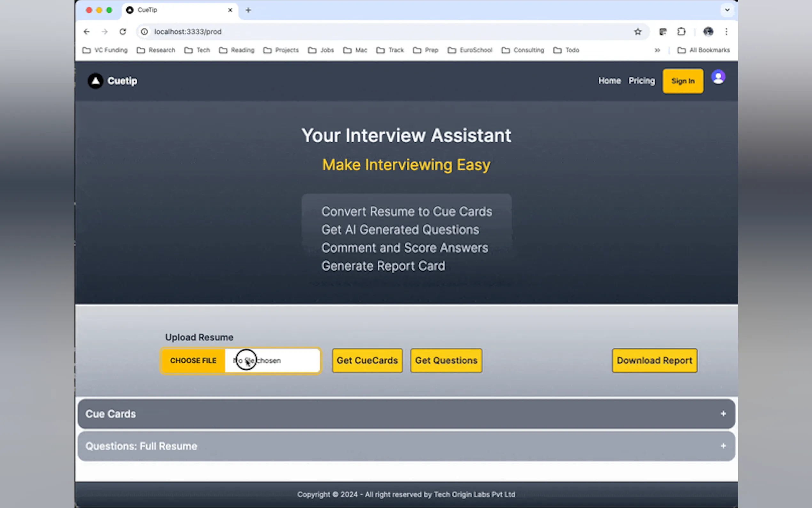Open the Projects bookmark folder
This screenshot has width=812, height=508.
281,50
